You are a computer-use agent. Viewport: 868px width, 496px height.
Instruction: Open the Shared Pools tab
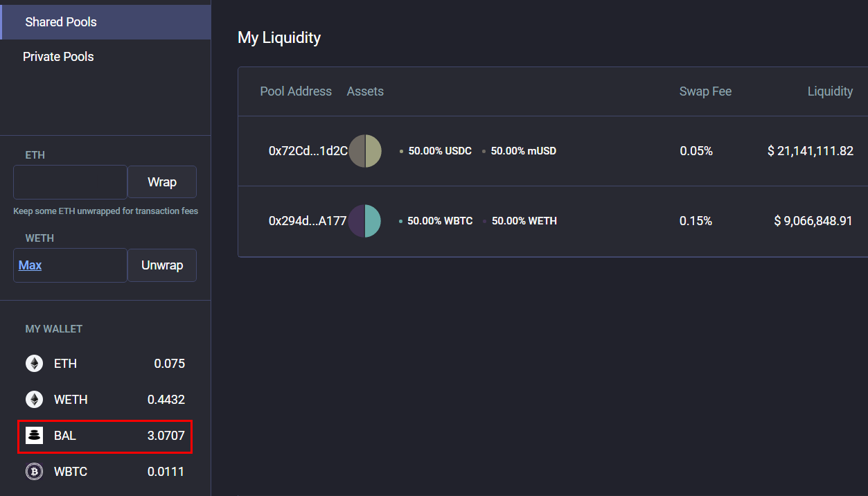point(105,22)
